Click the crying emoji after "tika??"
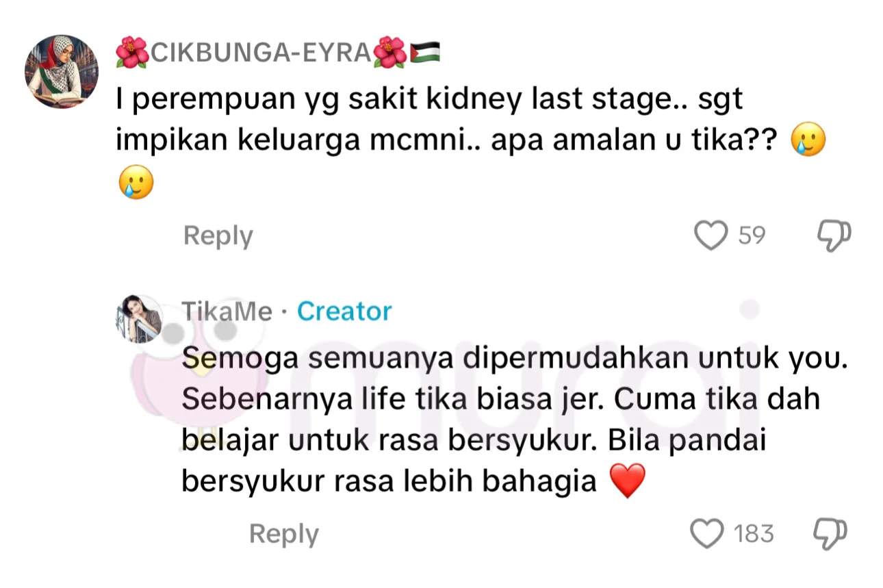 (x=808, y=142)
